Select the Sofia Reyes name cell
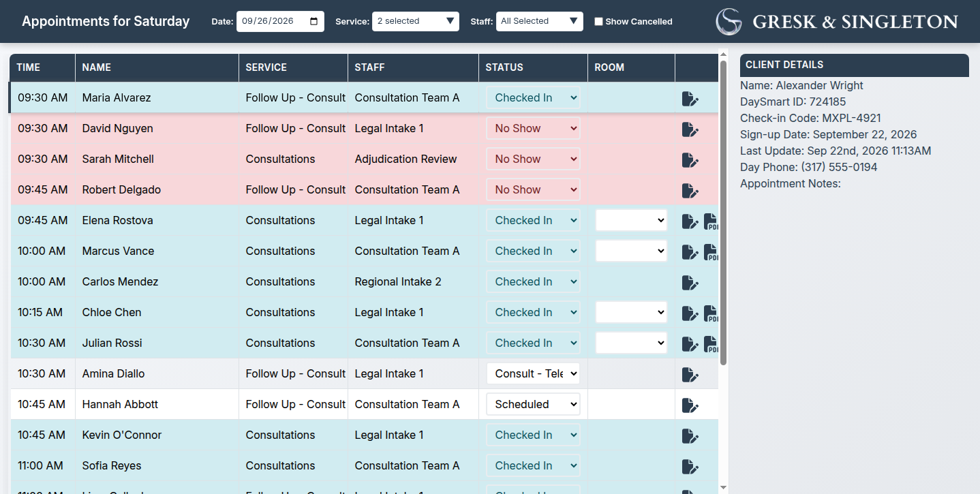The height and width of the screenshot is (494, 980). click(157, 466)
